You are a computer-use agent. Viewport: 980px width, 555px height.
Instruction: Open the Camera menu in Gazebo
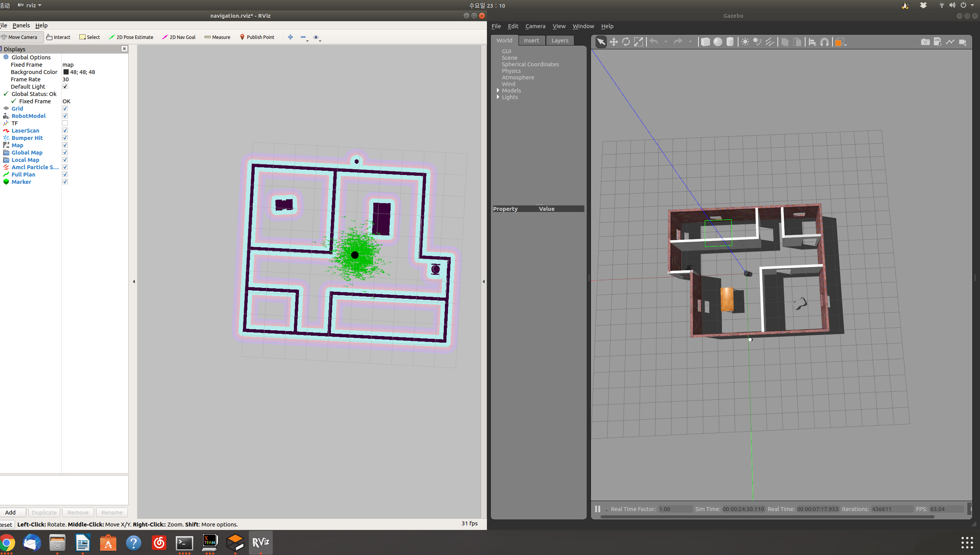(535, 26)
